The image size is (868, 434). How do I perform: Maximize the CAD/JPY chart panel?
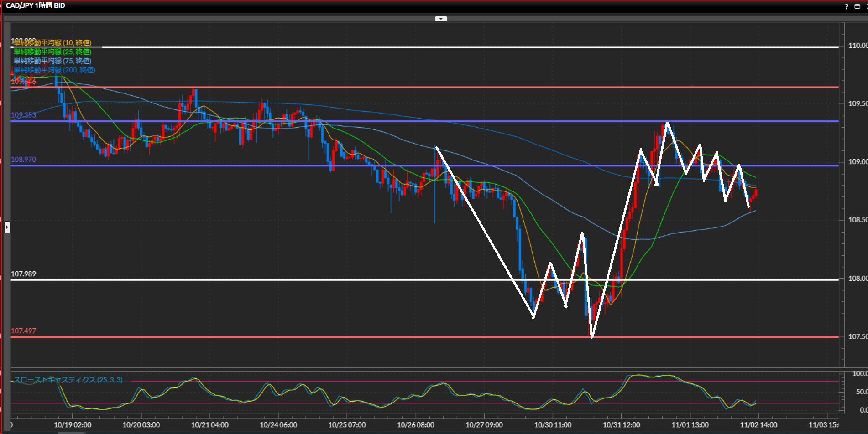click(857, 6)
